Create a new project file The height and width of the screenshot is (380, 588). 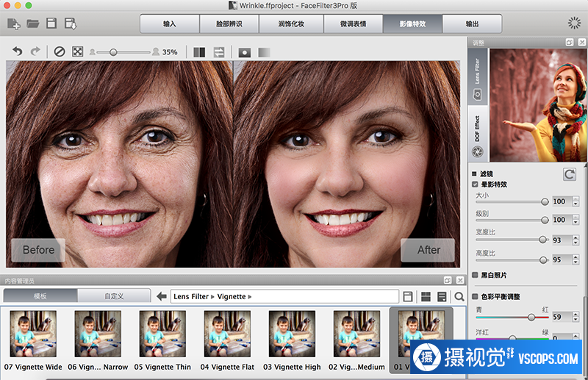tap(13, 24)
